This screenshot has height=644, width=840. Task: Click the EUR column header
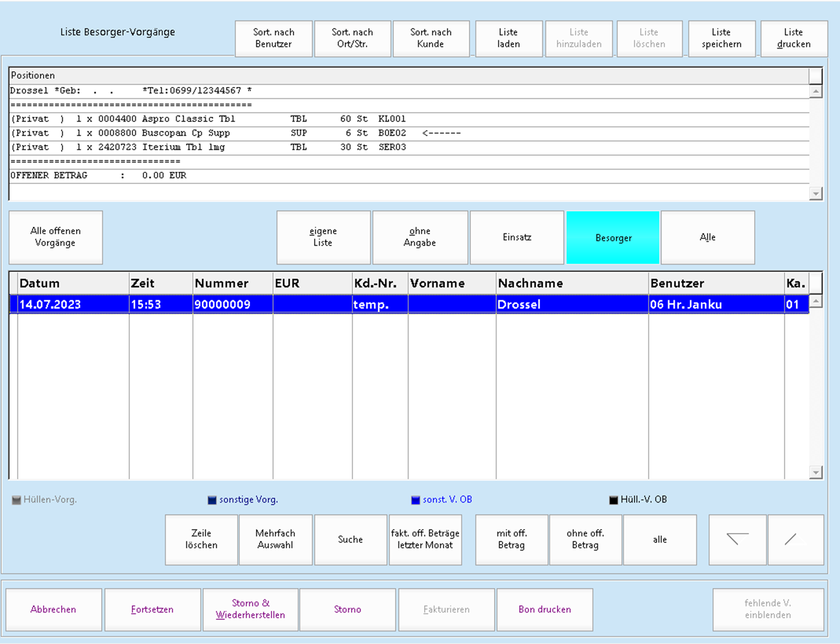[312, 283]
